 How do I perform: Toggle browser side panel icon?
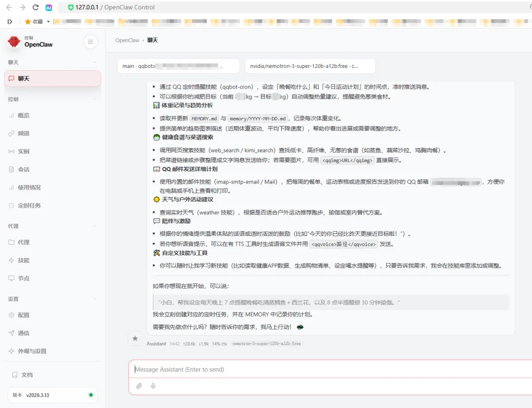pyautogui.click(x=10, y=21)
